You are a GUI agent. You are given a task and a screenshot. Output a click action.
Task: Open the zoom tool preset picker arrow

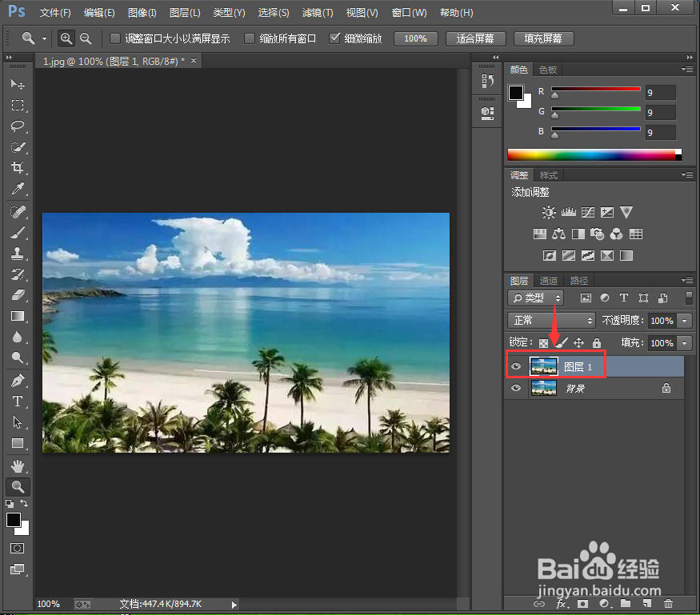click(x=44, y=38)
